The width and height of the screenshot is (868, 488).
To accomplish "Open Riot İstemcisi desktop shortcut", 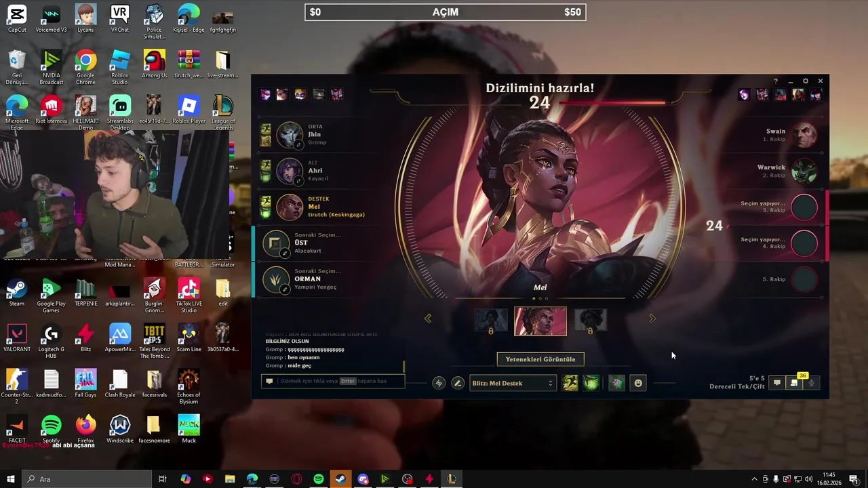I will pos(52,110).
